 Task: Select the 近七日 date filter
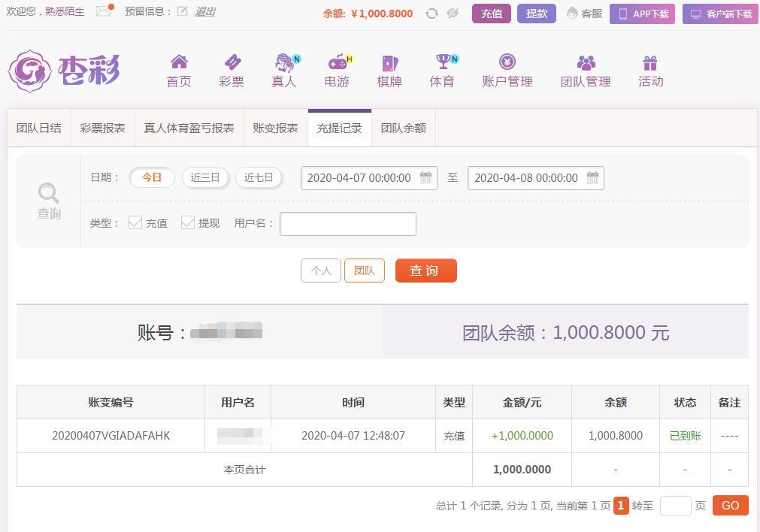point(259,177)
